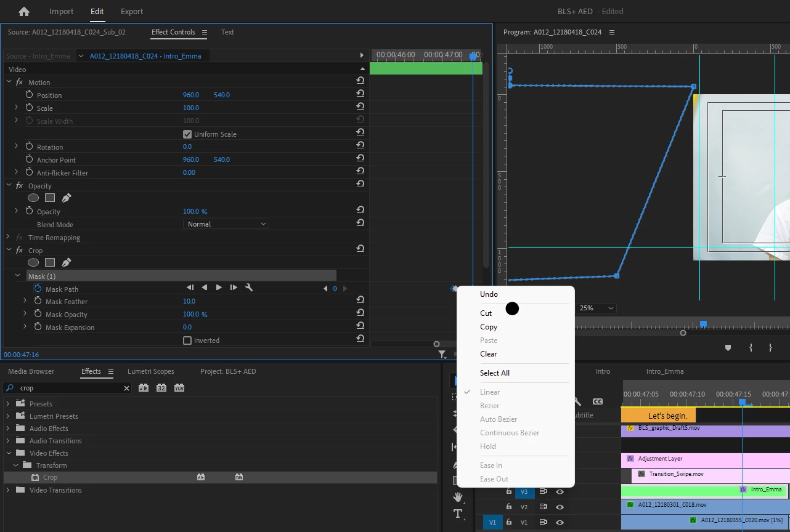790x532 pixels.
Task: Open the Lumetri Scopes panel tab
Action: tap(151, 371)
